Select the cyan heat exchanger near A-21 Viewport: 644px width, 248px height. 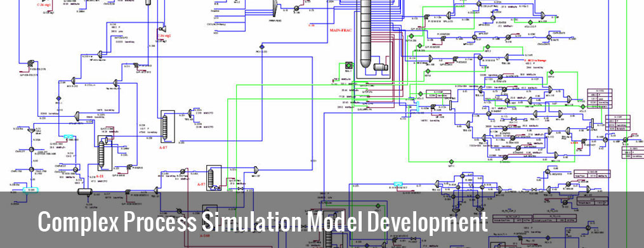click(69, 136)
